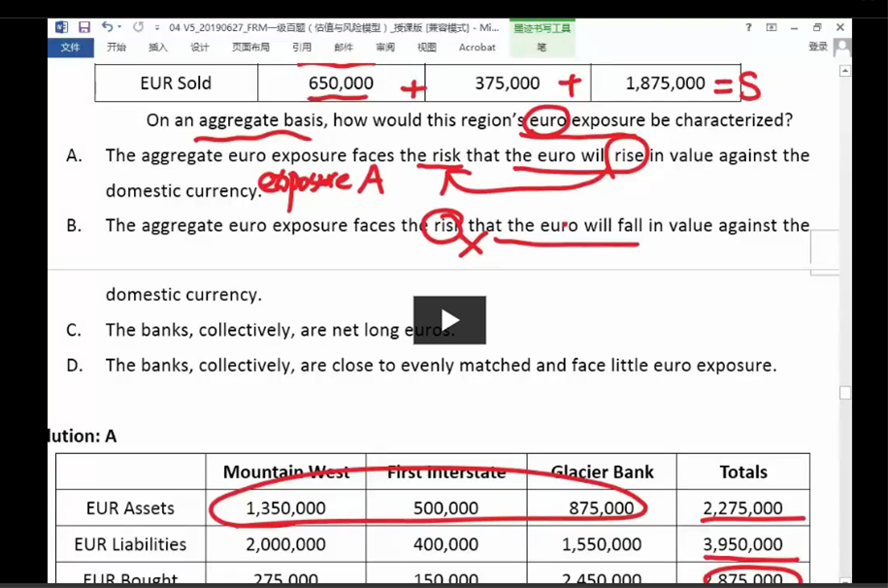Image resolution: width=888 pixels, height=588 pixels.
Task: Click the 375,000 cell in EUR Sold row
Action: tap(508, 83)
